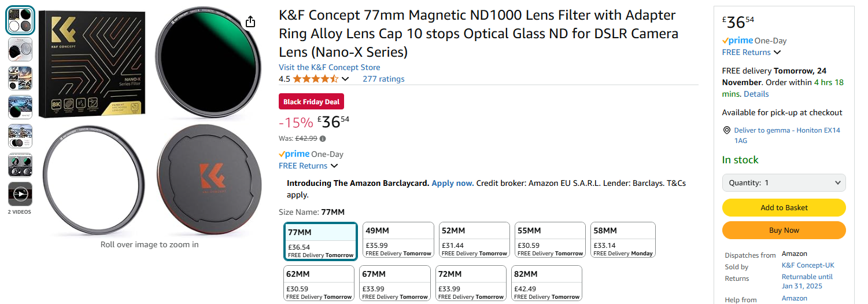Expand the rating breakdown chevron
Image resolution: width=868 pixels, height=304 pixels.
pos(346,79)
